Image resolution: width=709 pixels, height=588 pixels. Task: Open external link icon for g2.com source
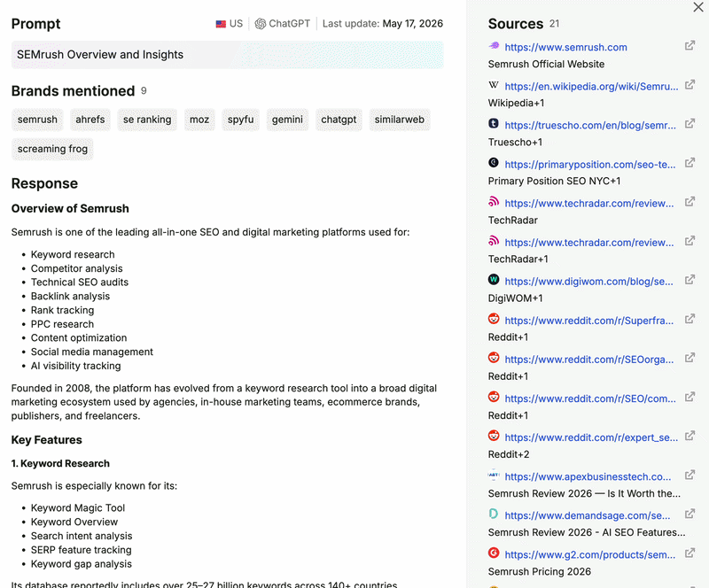pos(690,553)
